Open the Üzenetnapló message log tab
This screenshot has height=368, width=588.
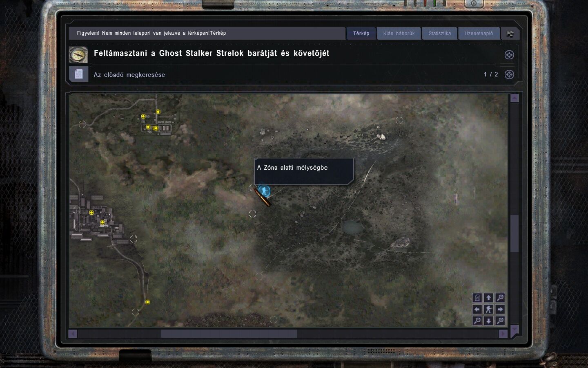pos(479,34)
